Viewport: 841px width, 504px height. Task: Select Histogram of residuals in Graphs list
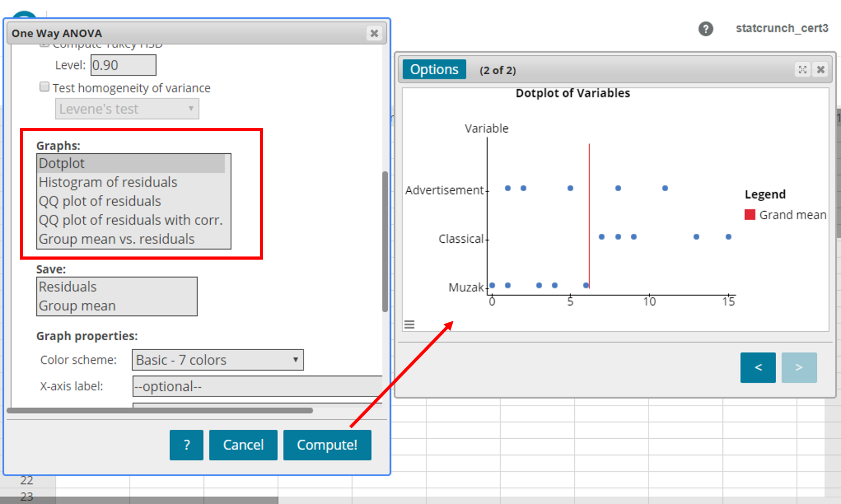click(108, 182)
